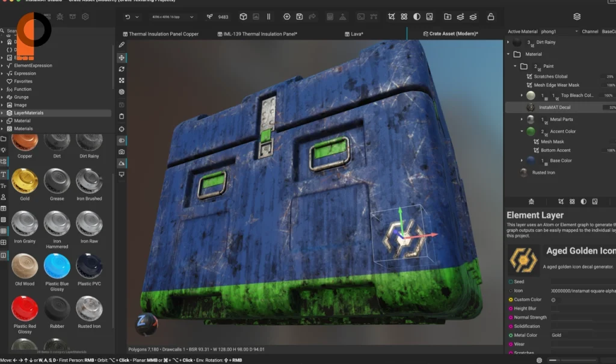The height and width of the screenshot is (364, 616).
Task: Select the LayerMaterials category
Action: [29, 113]
